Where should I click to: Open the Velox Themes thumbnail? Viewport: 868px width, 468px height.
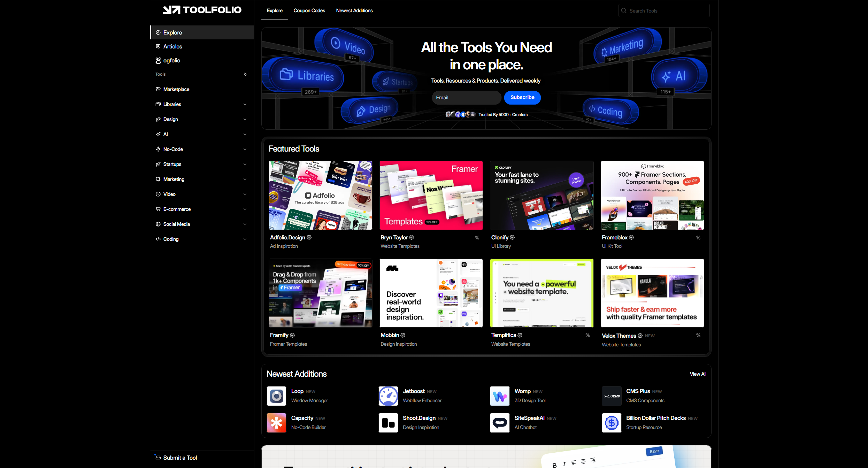point(652,293)
